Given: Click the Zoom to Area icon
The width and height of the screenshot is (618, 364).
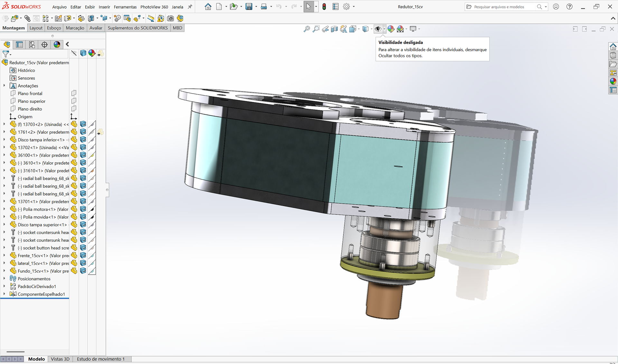Looking at the screenshot, I should [316, 29].
